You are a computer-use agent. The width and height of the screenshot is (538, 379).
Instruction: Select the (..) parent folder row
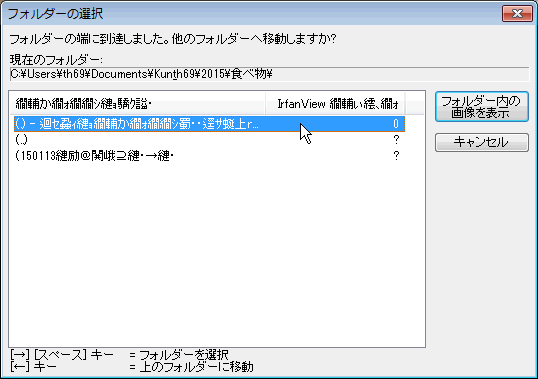tap(209, 140)
